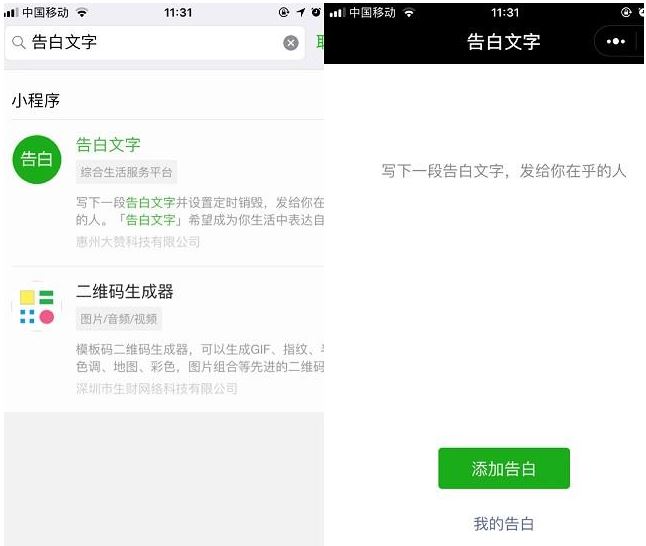Open the 我的告白 link

click(x=503, y=524)
